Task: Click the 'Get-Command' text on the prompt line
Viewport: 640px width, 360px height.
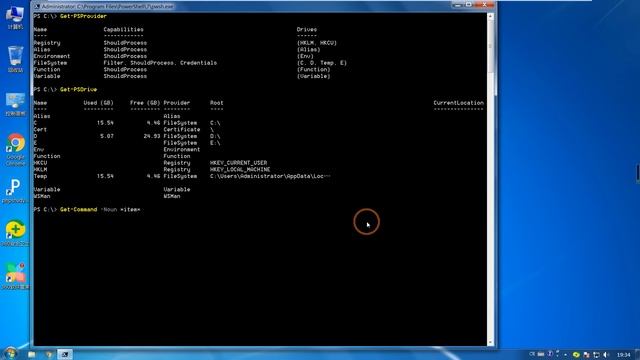Action: tap(78, 209)
